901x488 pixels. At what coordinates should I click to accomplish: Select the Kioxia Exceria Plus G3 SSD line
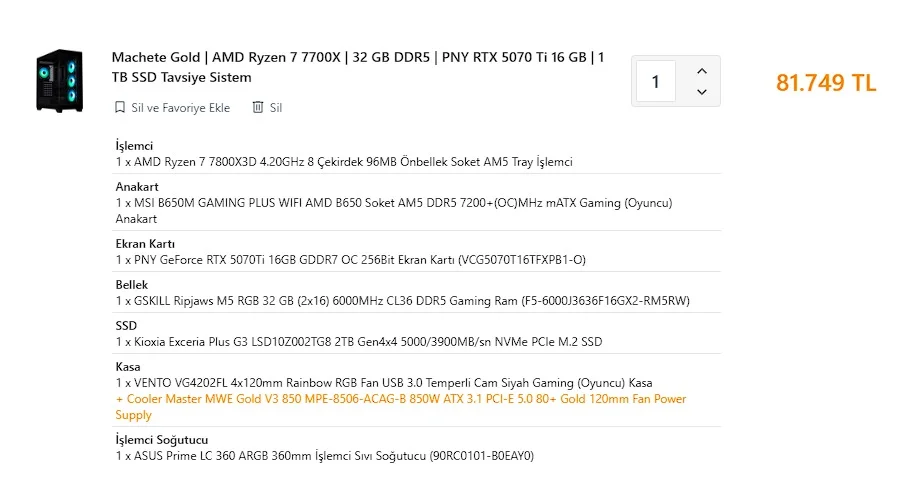point(359,342)
